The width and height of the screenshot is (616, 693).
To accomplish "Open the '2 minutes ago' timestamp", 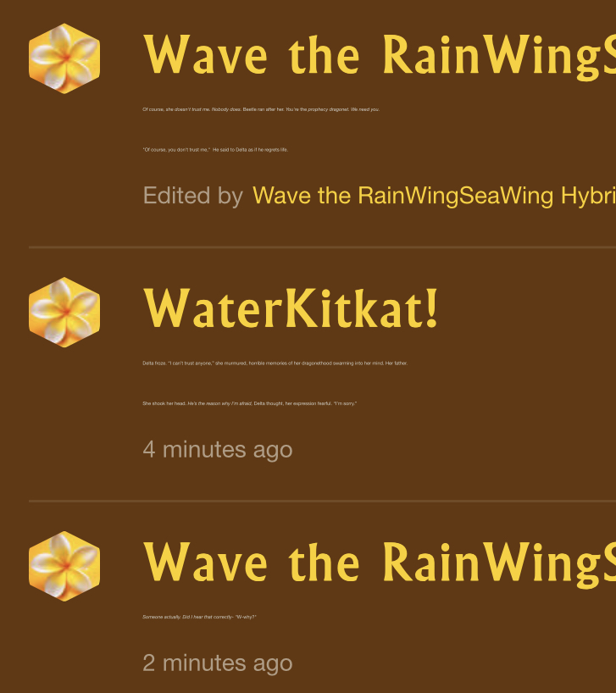I will pos(218,663).
